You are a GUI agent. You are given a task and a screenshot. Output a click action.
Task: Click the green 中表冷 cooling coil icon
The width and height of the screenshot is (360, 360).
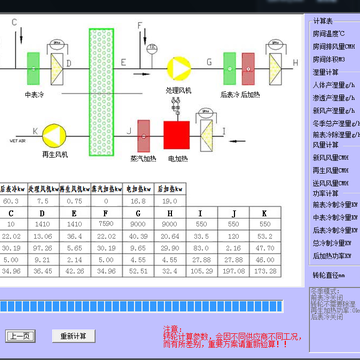pos(33,69)
